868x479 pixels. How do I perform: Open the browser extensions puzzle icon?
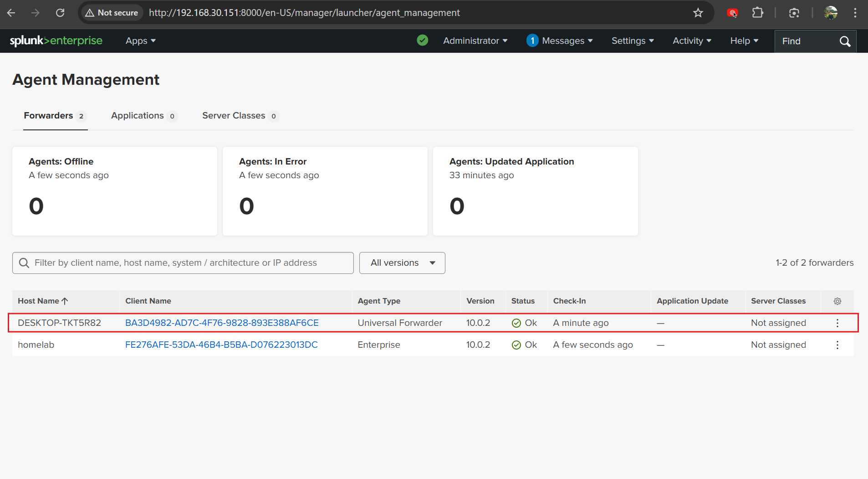tap(757, 13)
